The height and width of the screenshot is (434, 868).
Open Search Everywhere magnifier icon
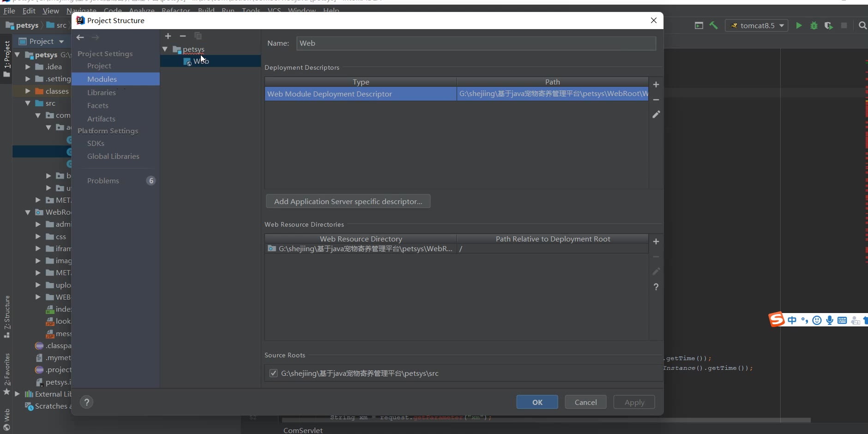862,25
